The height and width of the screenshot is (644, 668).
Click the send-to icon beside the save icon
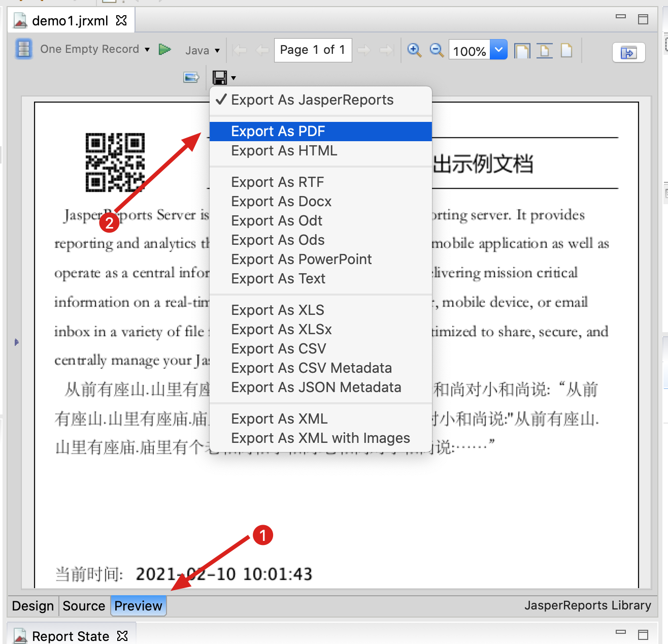pyautogui.click(x=191, y=77)
